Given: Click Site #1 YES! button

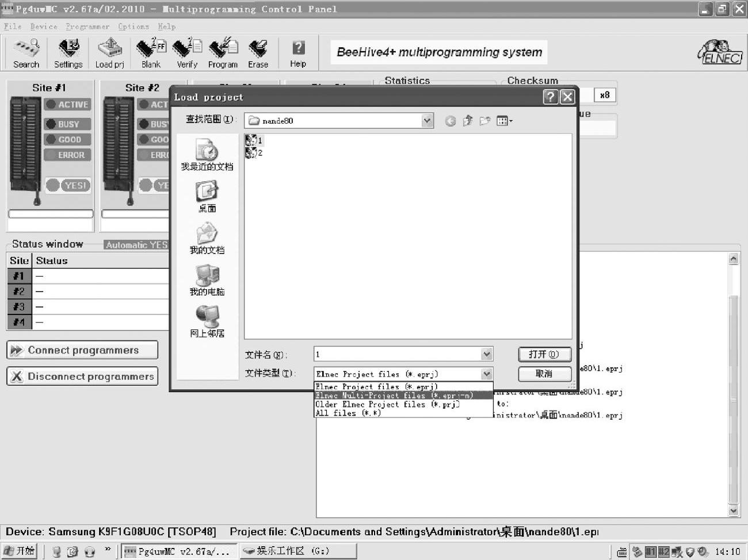Looking at the screenshot, I should [x=68, y=185].
